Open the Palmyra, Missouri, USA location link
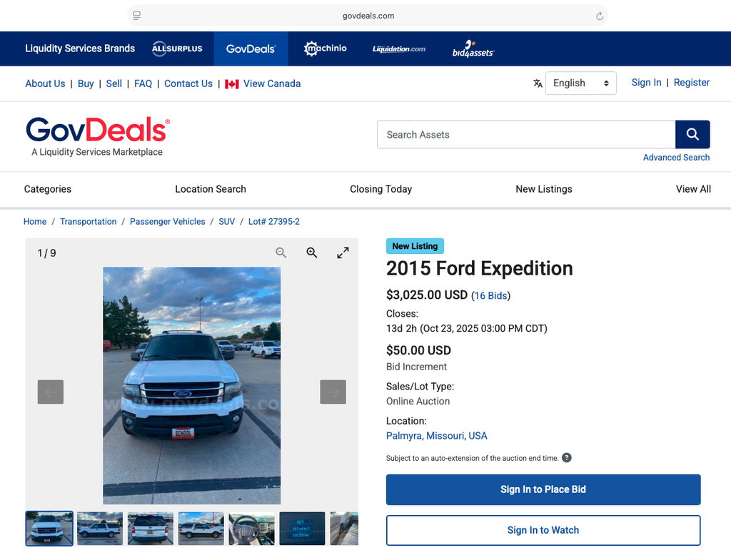This screenshot has height=560, width=731. [436, 435]
